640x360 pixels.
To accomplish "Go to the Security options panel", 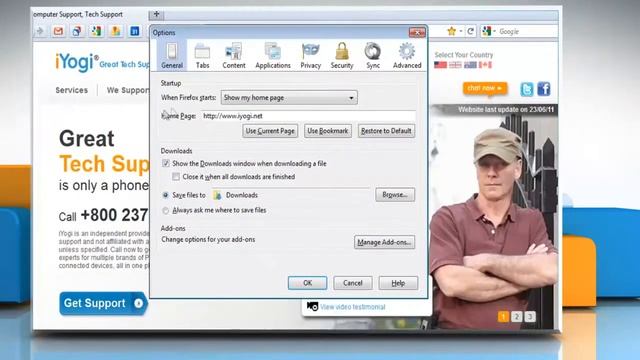I will pos(342,55).
